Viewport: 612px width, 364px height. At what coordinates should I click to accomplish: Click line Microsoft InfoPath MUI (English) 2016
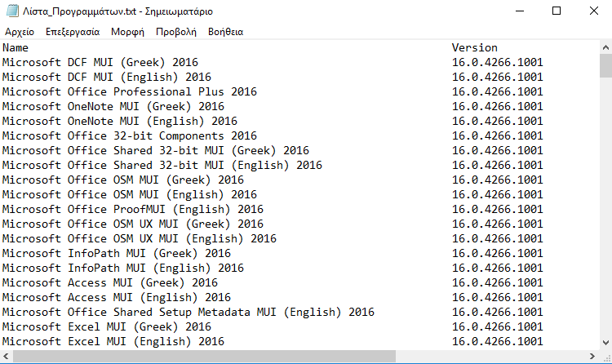[x=123, y=269]
